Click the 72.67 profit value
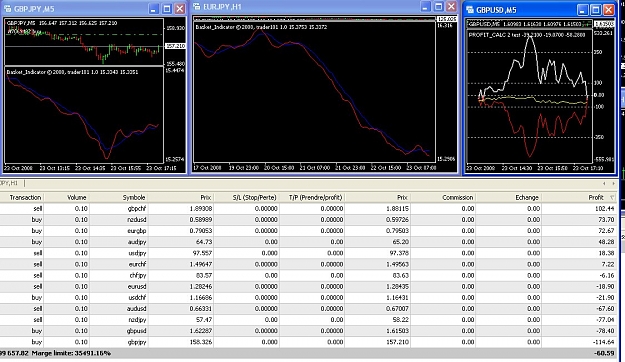The height and width of the screenshot is (362, 625). pyautogui.click(x=606, y=231)
